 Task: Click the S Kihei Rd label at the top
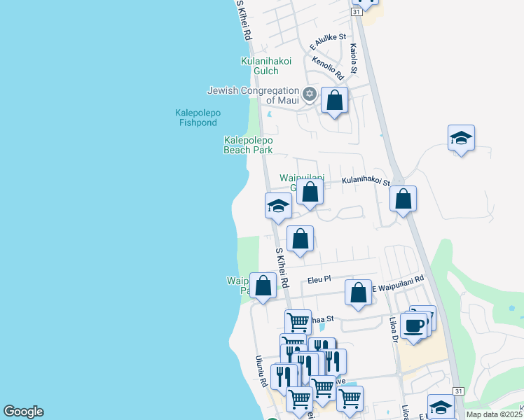click(x=244, y=20)
